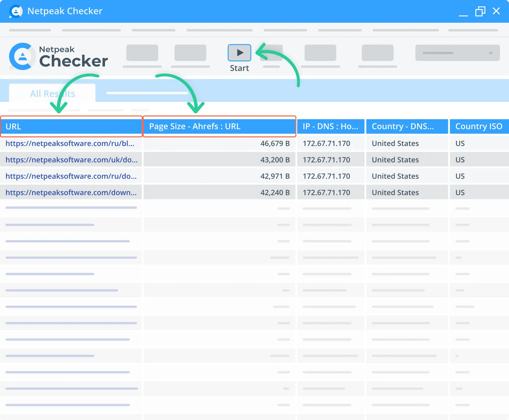
Task: Select IP 172.67.71.170 in the 46,679 B row
Action: click(x=331, y=143)
